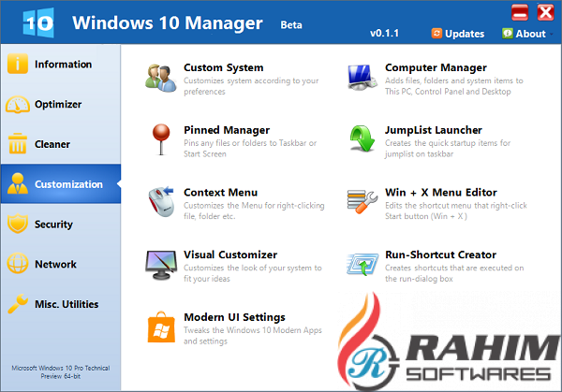
Task: Switch to the Optimizer section
Action: 61,104
